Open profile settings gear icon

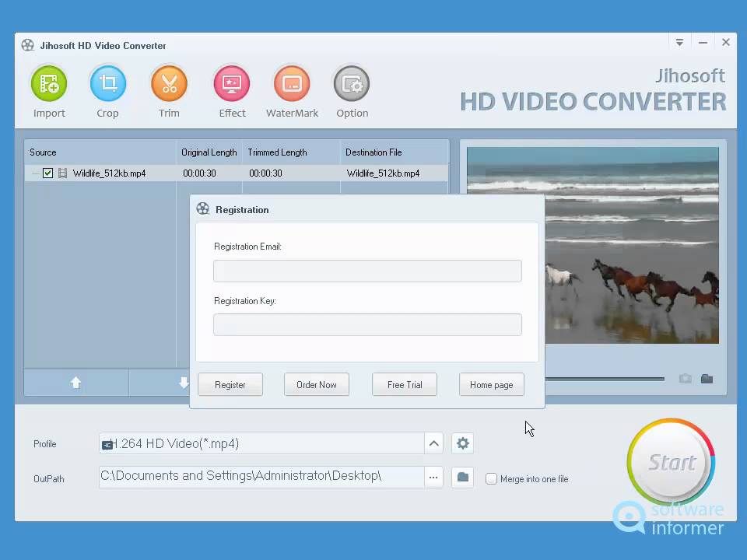pos(462,443)
